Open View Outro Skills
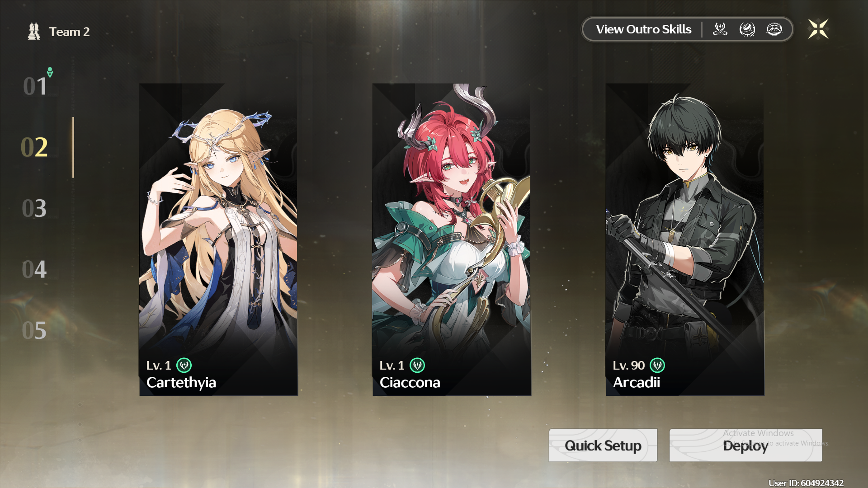The image size is (868, 488). [x=643, y=29]
